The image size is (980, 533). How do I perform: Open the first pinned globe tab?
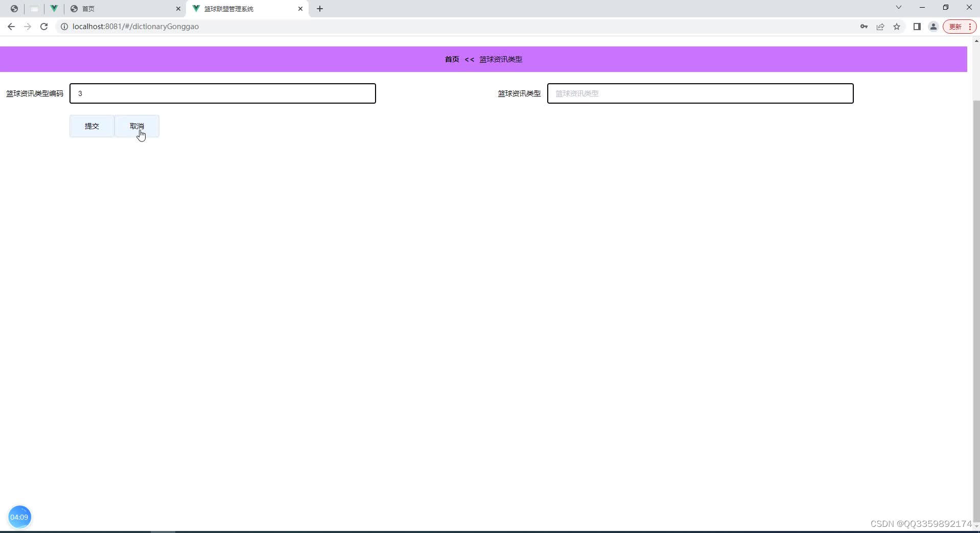(x=14, y=9)
